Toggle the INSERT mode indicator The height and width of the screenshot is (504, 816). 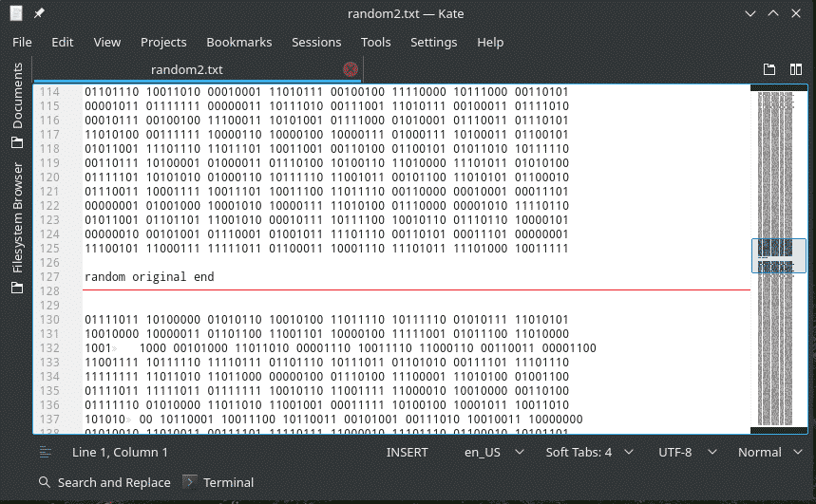coord(407,453)
